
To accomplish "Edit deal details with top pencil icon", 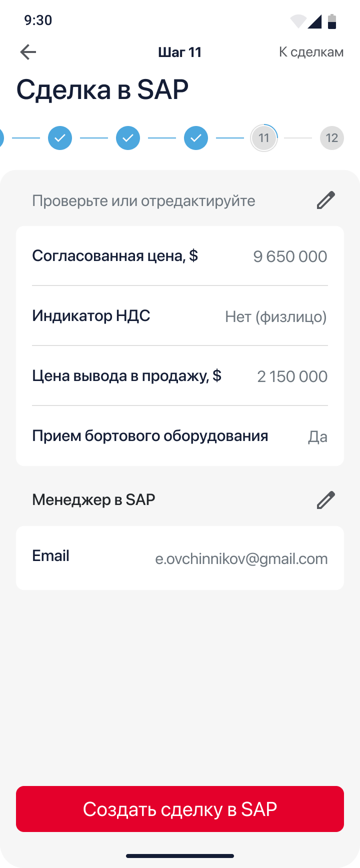I will click(x=325, y=200).
